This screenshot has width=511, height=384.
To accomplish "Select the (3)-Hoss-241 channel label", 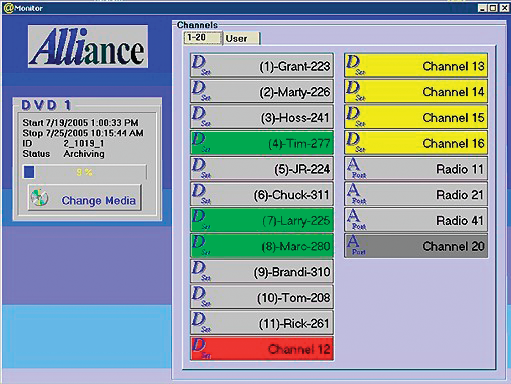I will (x=295, y=118).
